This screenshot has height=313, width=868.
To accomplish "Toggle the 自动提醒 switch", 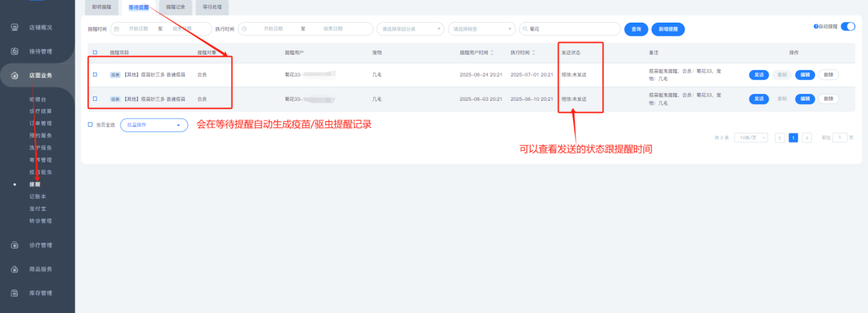I will click(x=847, y=26).
